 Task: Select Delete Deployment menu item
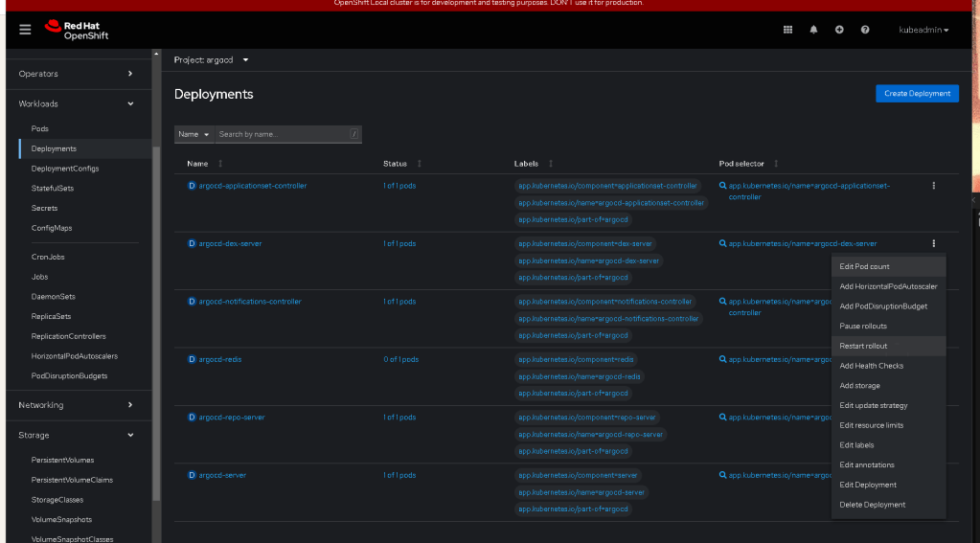888,505
